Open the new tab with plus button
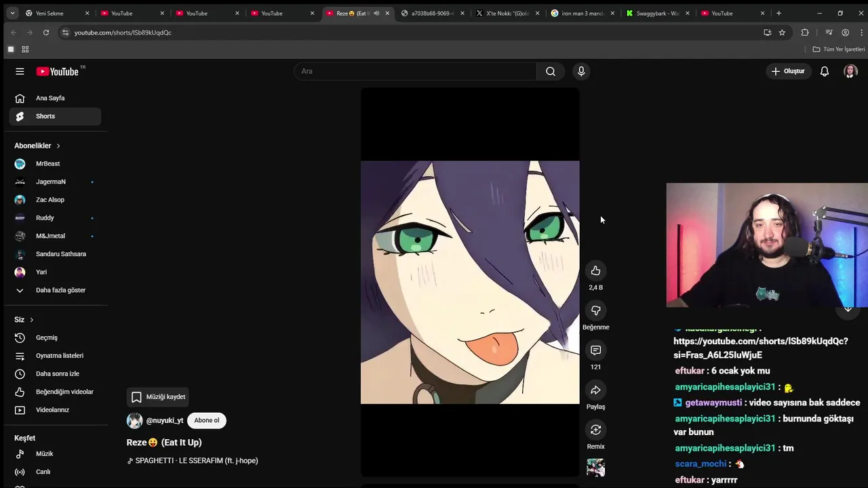This screenshot has height=488, width=868. pos(778,13)
